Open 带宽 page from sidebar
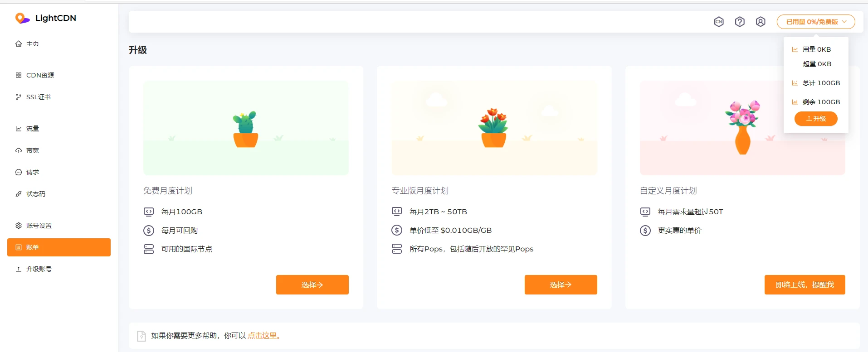The height and width of the screenshot is (352, 868). (x=32, y=150)
